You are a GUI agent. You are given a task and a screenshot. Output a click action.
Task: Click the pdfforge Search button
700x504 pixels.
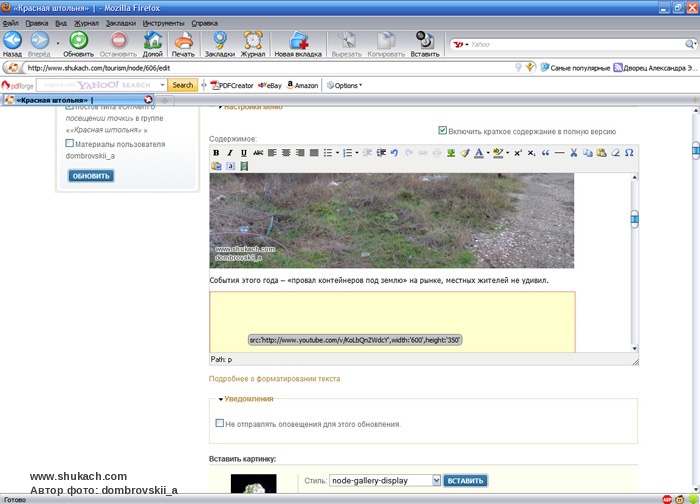tap(183, 85)
